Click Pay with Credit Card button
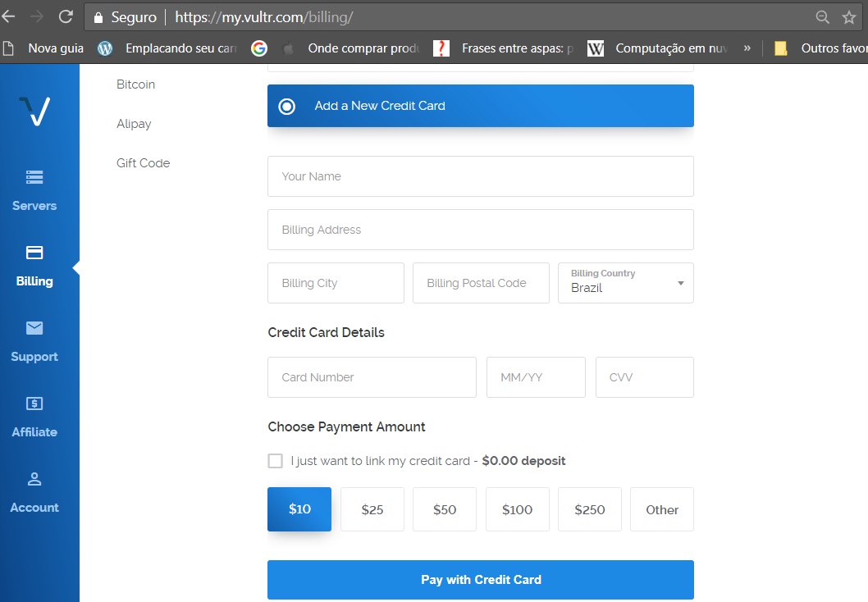The width and height of the screenshot is (868, 602). click(x=481, y=580)
